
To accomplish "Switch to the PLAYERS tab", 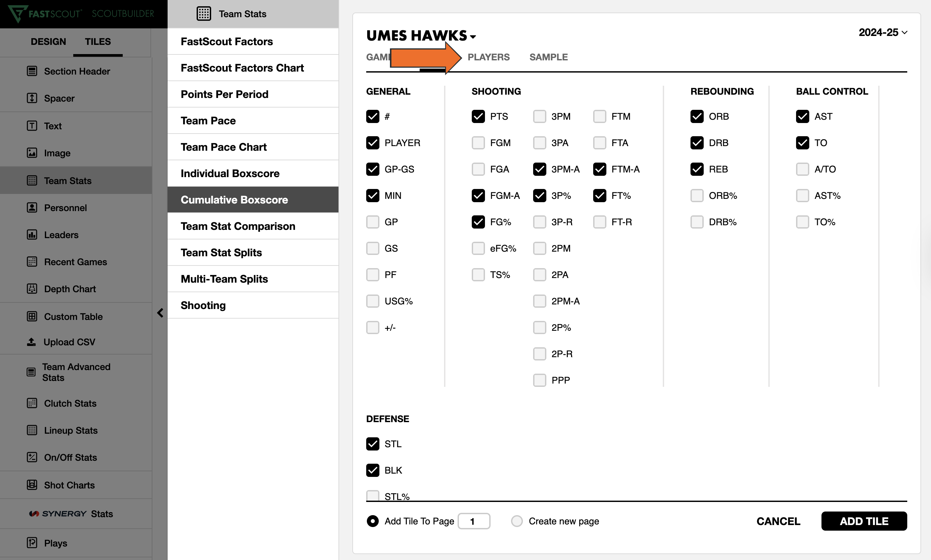I will coord(489,57).
